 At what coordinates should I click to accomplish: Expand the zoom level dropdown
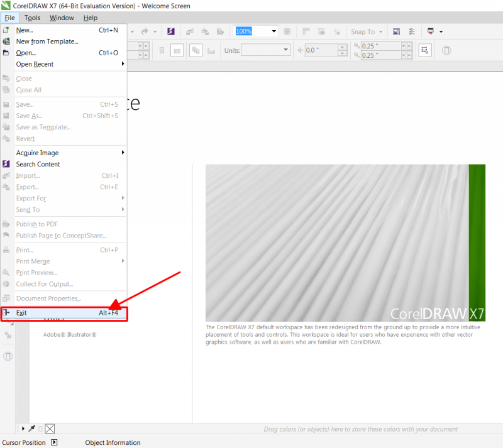(x=274, y=31)
